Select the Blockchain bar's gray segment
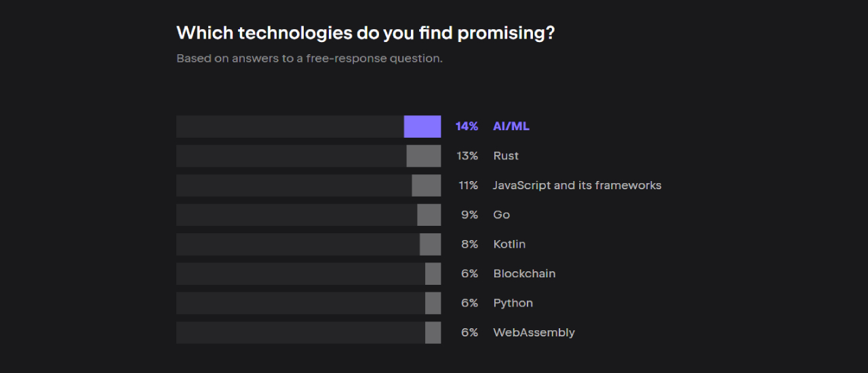Image resolution: width=868 pixels, height=373 pixels. [433, 274]
